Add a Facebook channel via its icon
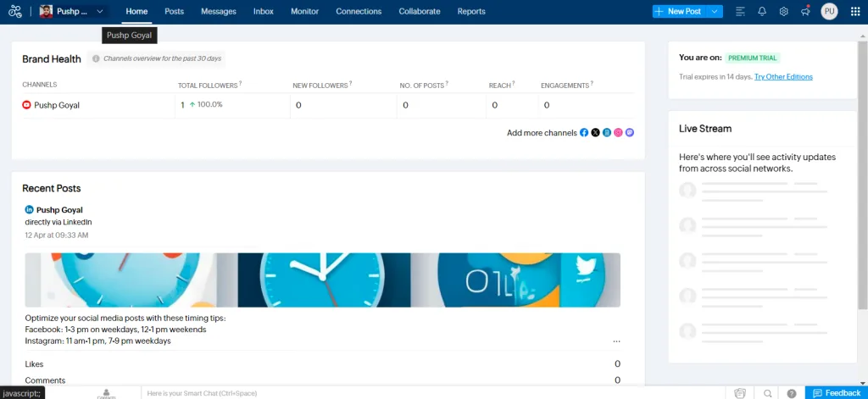Screen dimensions: 868x399 coord(584,133)
